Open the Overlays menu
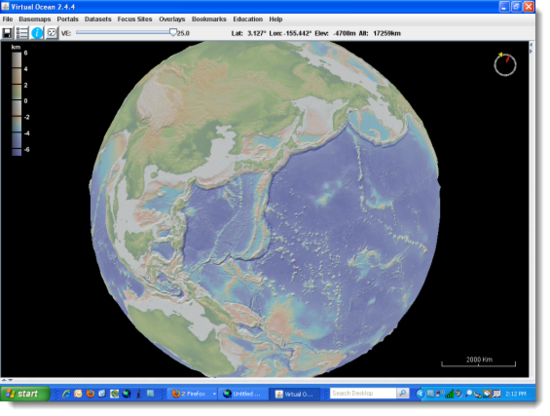550x416 pixels. pyautogui.click(x=172, y=19)
